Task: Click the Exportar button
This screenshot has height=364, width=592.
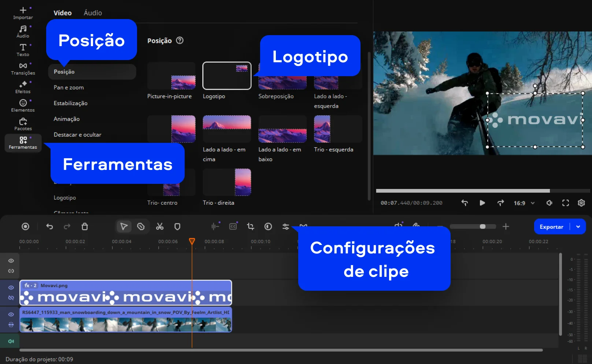Action: [x=551, y=227]
